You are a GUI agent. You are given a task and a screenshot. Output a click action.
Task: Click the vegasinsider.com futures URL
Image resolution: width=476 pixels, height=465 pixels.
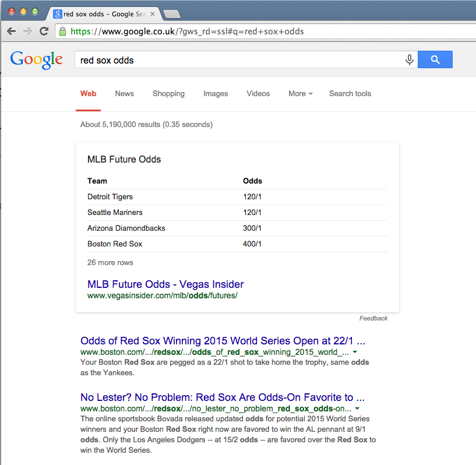click(163, 295)
